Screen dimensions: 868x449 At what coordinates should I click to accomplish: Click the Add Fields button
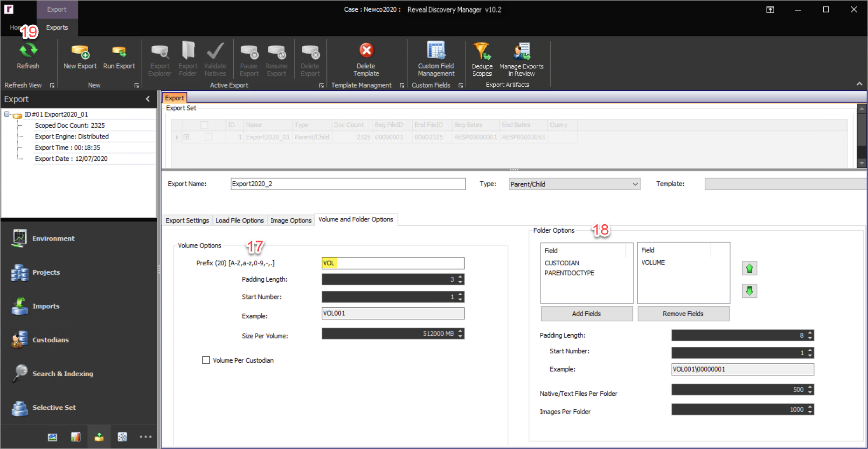coord(586,314)
